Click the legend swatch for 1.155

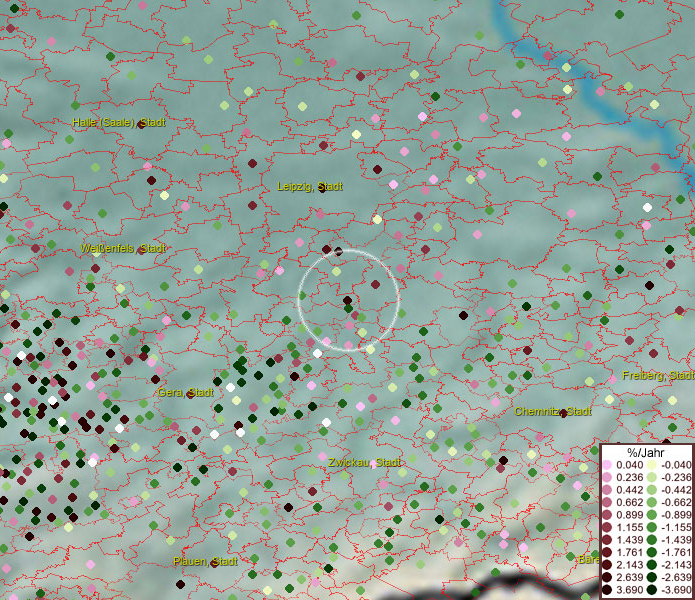click(x=607, y=527)
